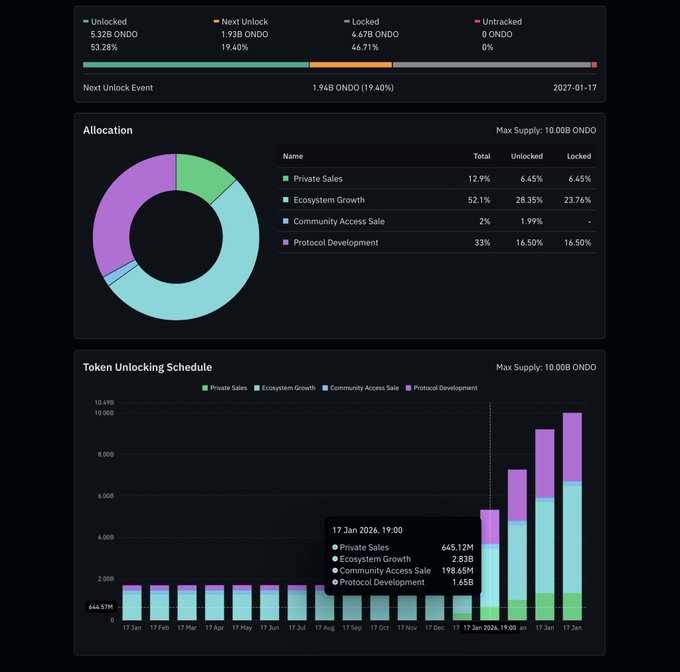The width and height of the screenshot is (680, 672).
Task: Click the 52.1% total value
Action: coord(479,200)
